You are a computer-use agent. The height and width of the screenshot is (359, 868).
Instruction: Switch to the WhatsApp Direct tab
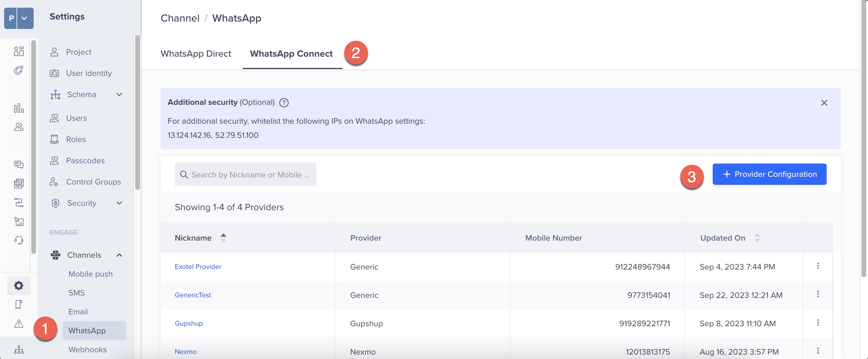[x=195, y=54]
